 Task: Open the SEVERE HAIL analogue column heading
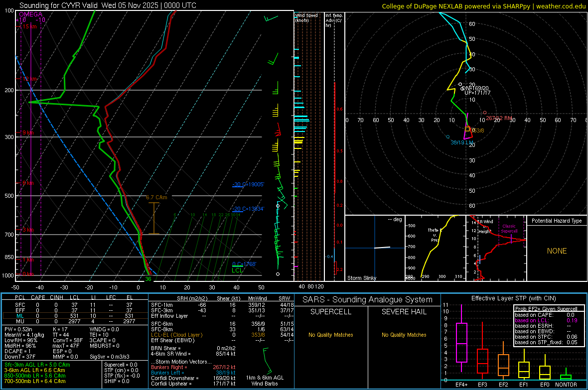[404, 312]
